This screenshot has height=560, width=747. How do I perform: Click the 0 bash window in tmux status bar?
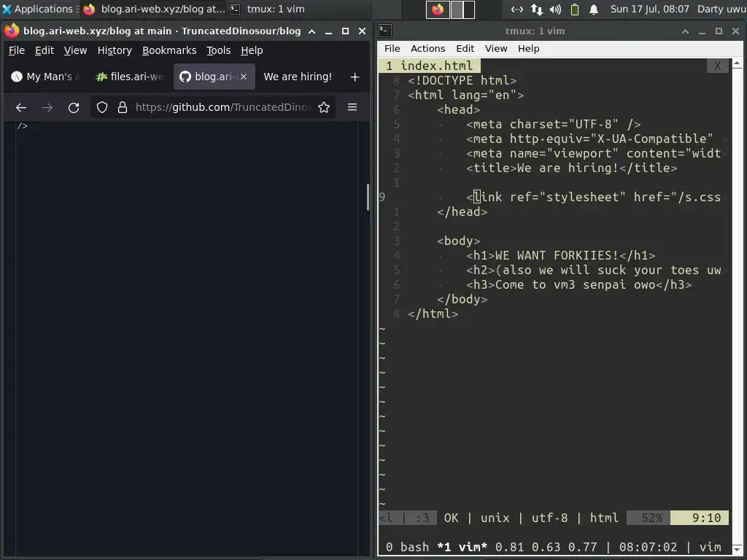click(407, 547)
